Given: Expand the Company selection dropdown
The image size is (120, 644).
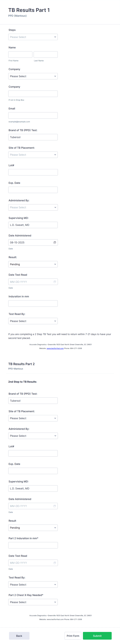Looking at the screenshot, I should [x=33, y=76].
